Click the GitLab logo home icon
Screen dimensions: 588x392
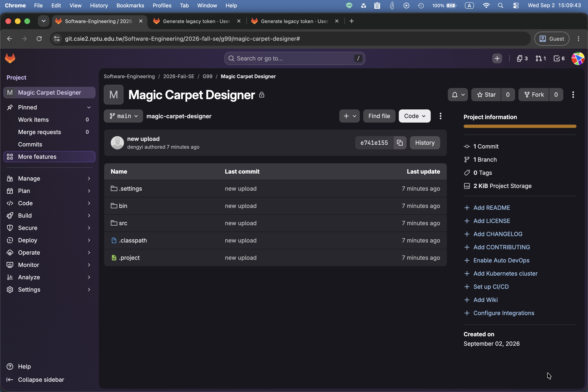point(10,58)
